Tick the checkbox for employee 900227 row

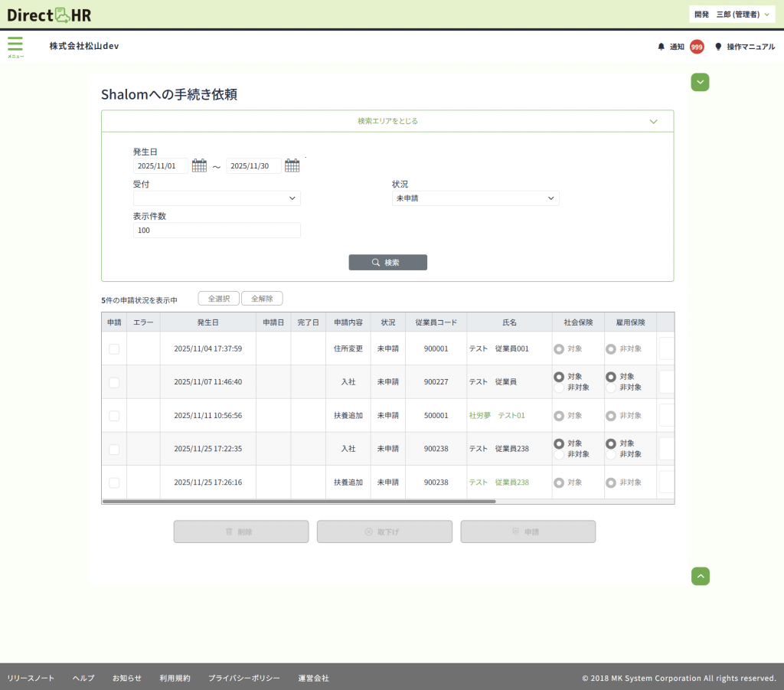click(114, 382)
